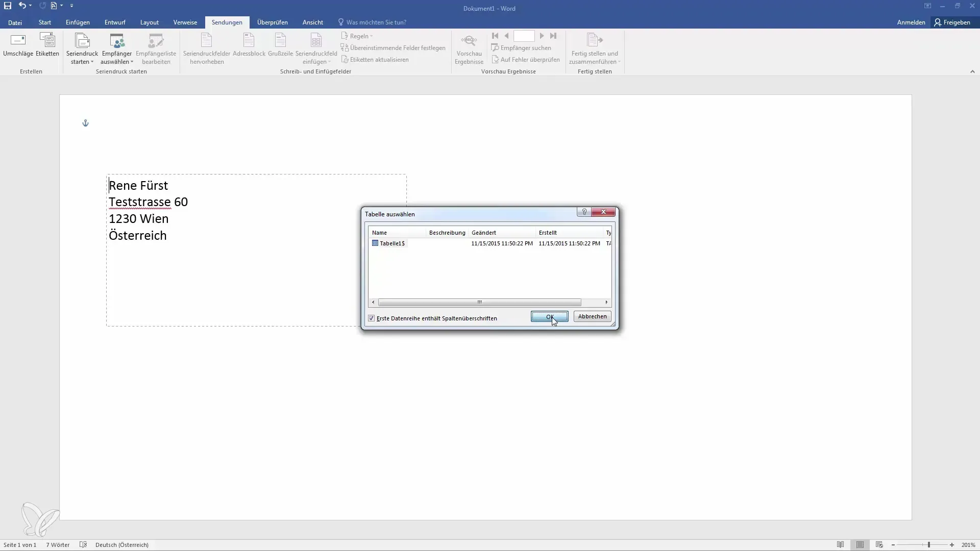Click Übereinstimmende Felder festlegen
Viewport: 980px width, 551px height.
pos(393,48)
